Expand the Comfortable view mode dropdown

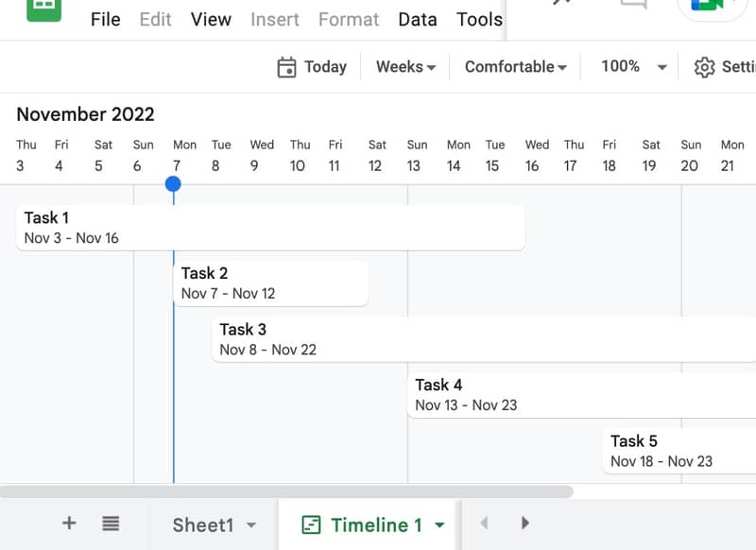click(515, 67)
